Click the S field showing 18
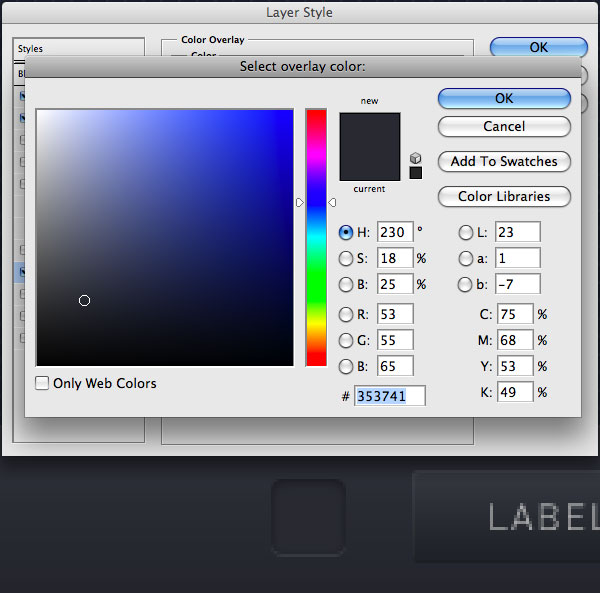The width and height of the screenshot is (600, 593). click(395, 258)
